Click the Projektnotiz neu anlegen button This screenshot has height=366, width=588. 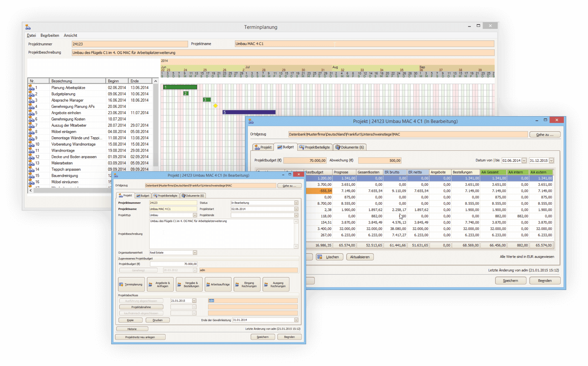[140, 337]
